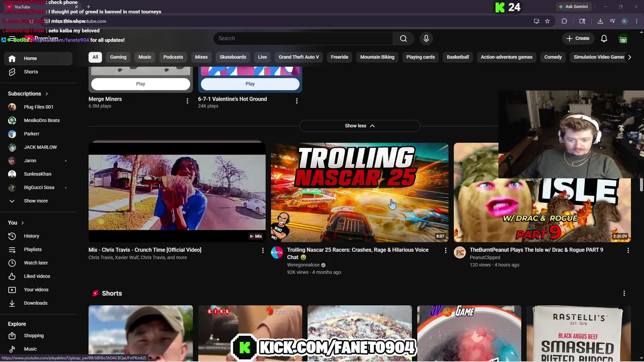Open Trolling Nascar 25 thumbnail
This screenshot has height=362, width=644.
360,193
